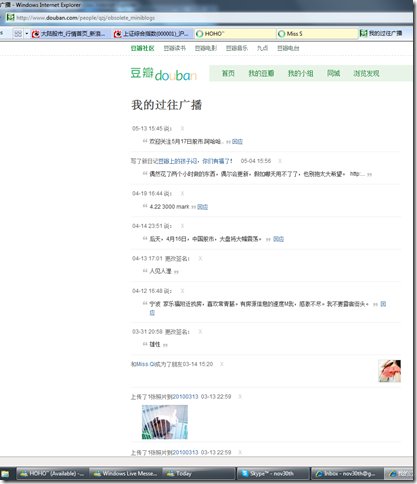Screen dimensions: 417x484
Task: Delete the 04-13 17:01 signature change with X
Action: [200, 258]
